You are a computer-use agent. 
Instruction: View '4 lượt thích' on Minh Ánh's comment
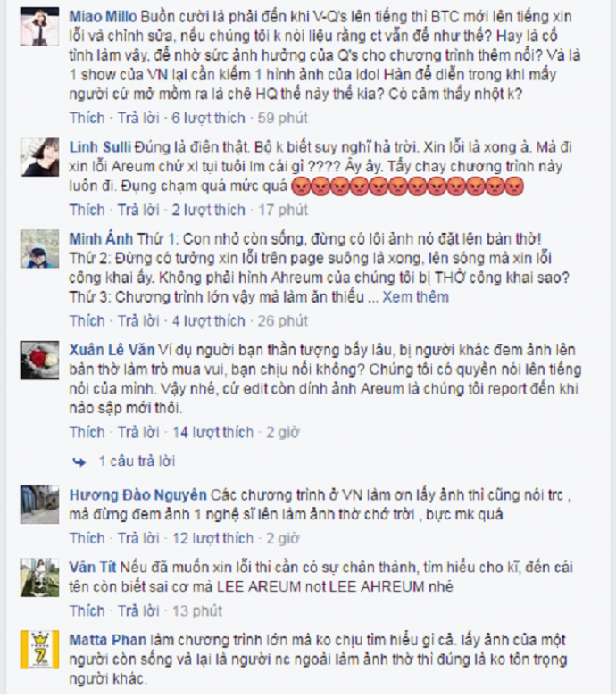pyautogui.click(x=209, y=320)
